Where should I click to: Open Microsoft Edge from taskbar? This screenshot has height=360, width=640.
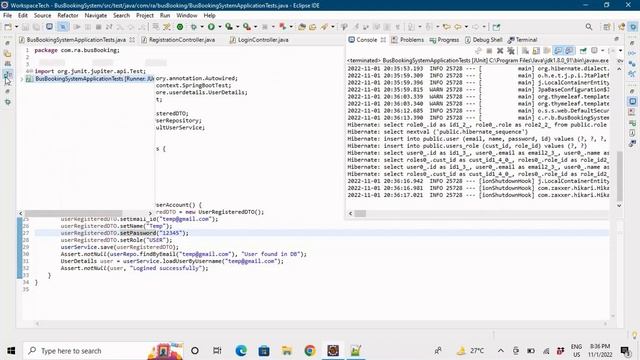[241, 351]
